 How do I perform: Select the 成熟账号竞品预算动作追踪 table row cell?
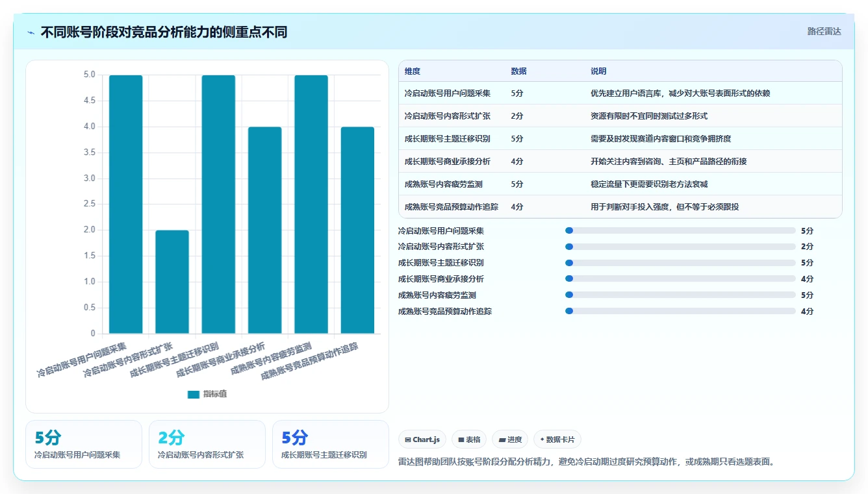[452, 207]
